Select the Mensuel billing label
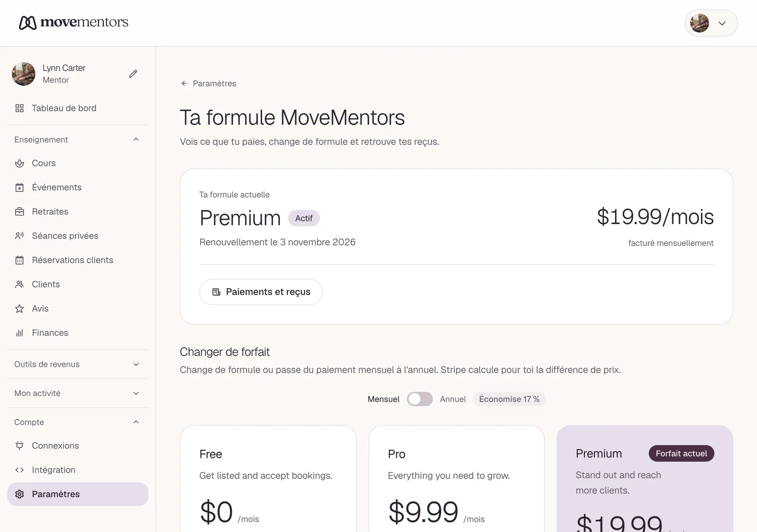Image resolution: width=757 pixels, height=532 pixels. [x=383, y=399]
